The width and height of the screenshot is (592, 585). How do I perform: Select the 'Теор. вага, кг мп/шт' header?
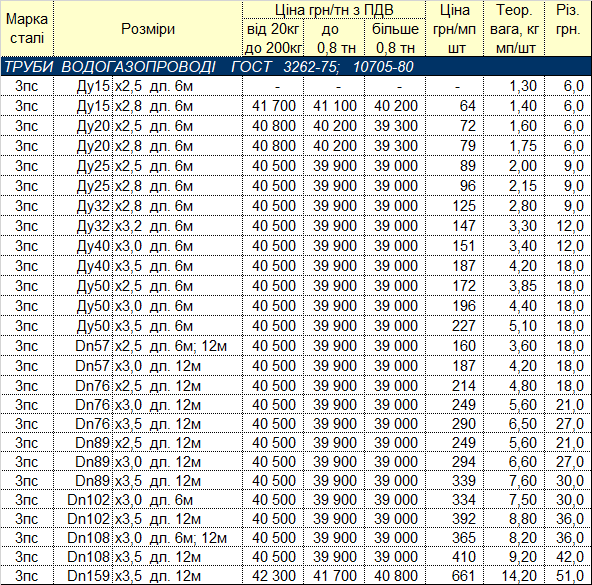[x=514, y=29]
